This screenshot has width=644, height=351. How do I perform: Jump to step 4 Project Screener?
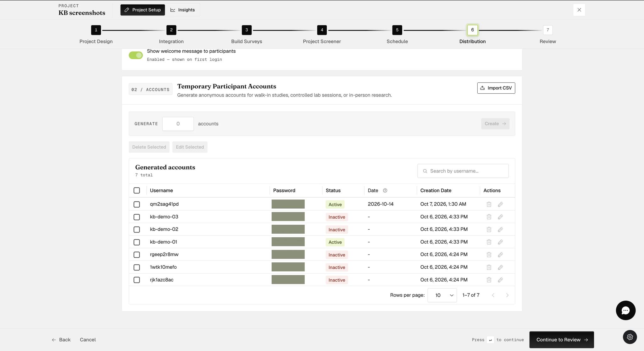[322, 30]
